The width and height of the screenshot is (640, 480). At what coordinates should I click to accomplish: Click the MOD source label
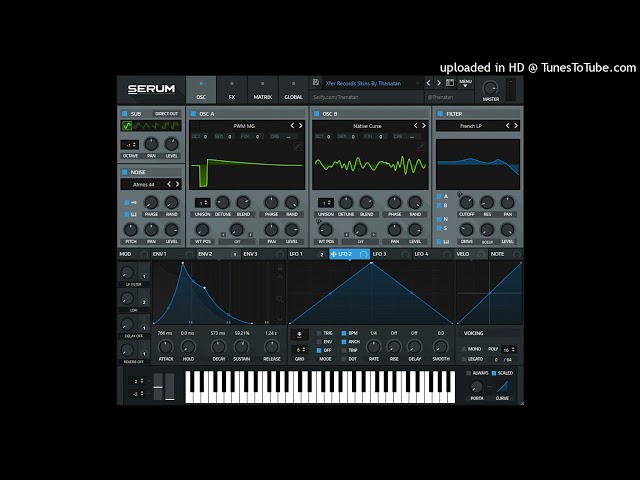(x=125, y=254)
